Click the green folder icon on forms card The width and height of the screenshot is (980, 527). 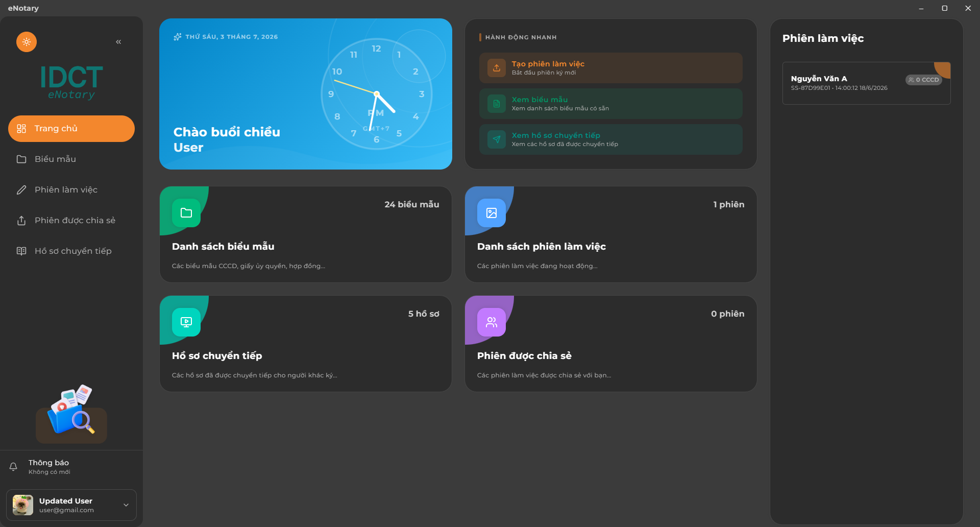(x=186, y=213)
